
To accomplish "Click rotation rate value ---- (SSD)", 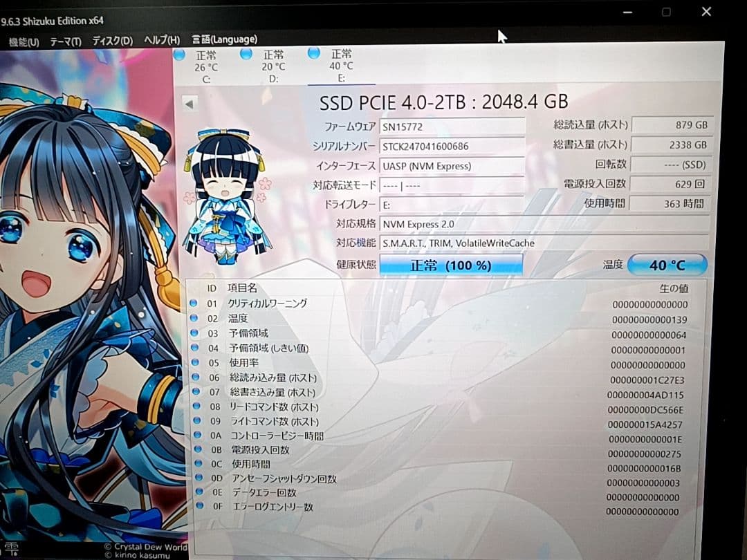I will click(671, 165).
